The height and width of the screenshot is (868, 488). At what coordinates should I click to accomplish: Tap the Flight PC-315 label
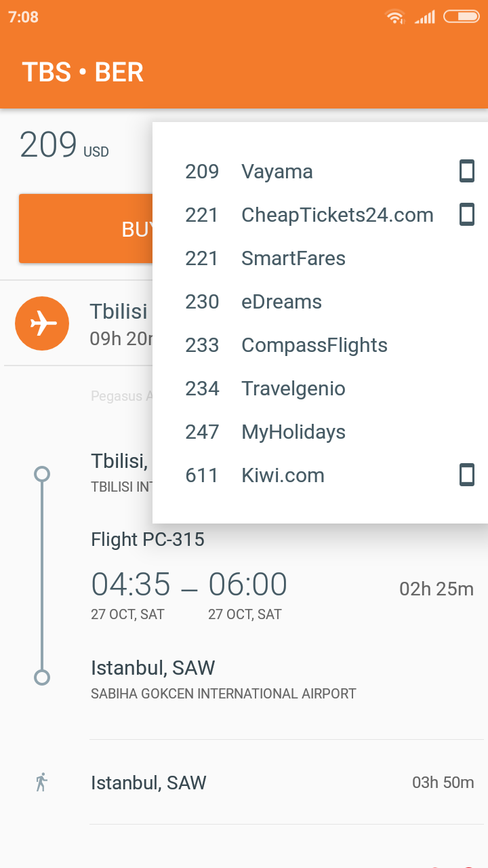(148, 540)
